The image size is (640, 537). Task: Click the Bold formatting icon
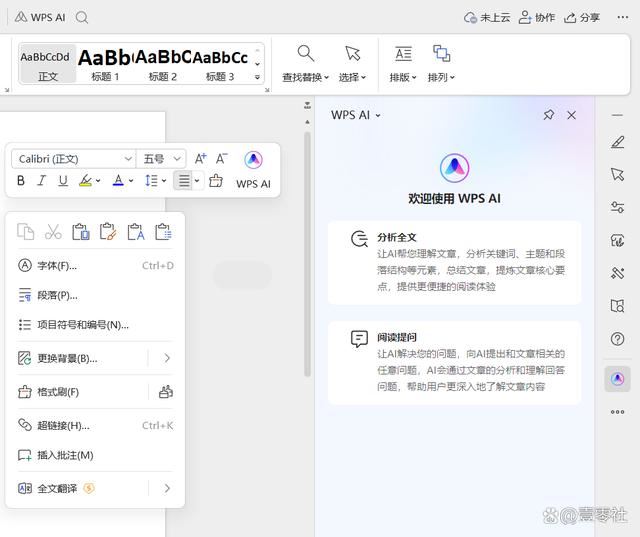(21, 181)
